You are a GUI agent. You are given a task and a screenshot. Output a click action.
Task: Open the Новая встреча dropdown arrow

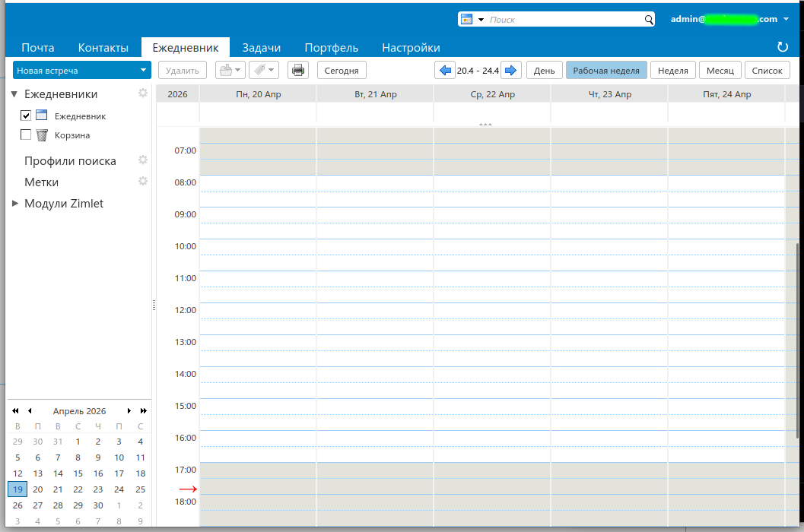click(143, 71)
